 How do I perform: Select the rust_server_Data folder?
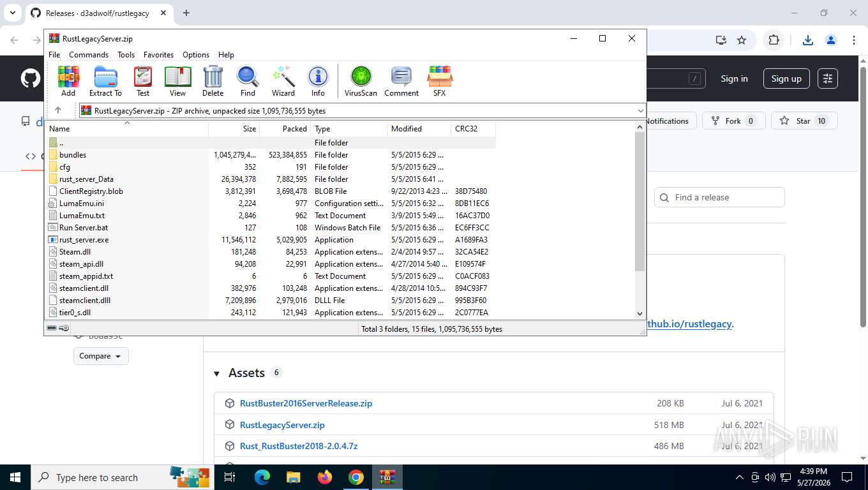tap(271, 179)
